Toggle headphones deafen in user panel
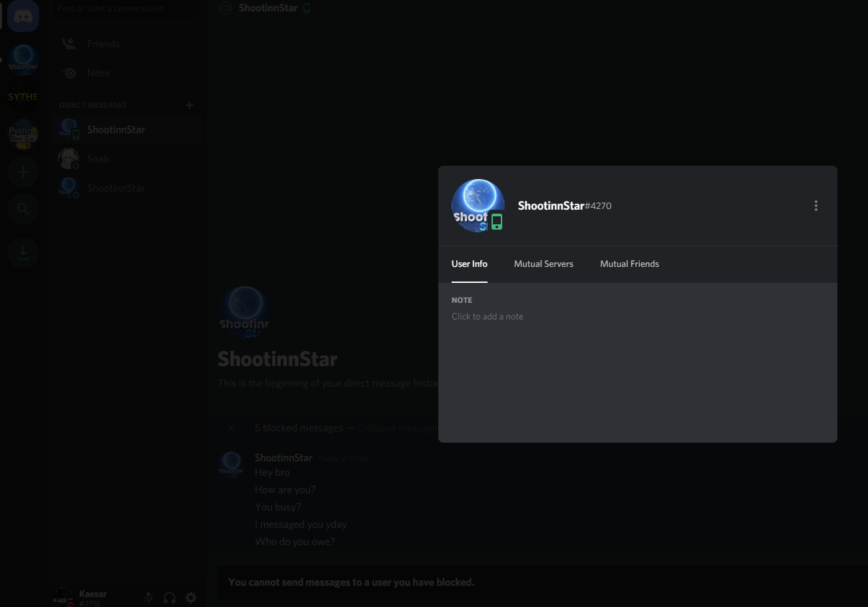Screen dimensions: 868x607 (x=170, y=598)
